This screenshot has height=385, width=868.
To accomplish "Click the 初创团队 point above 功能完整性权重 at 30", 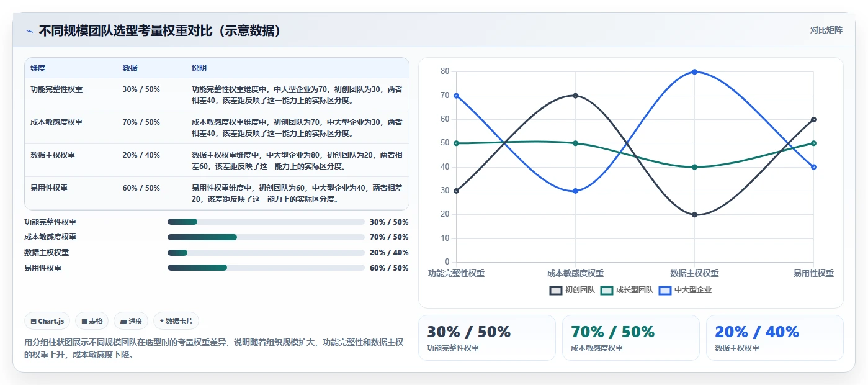I will (456, 191).
